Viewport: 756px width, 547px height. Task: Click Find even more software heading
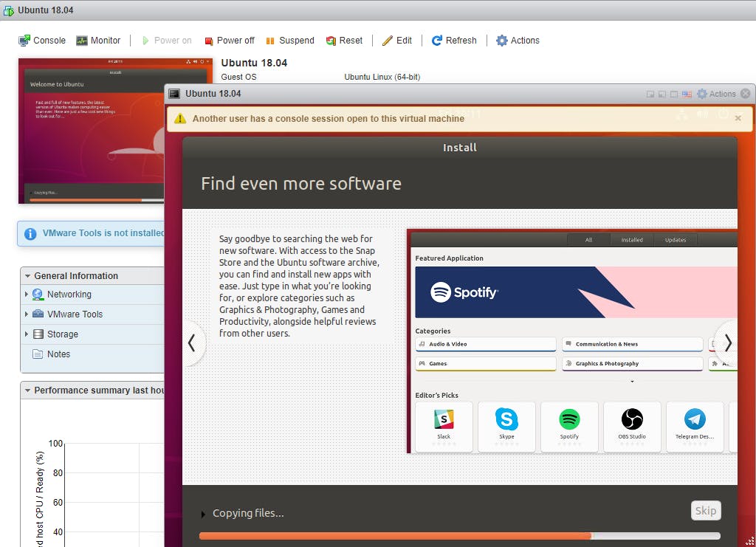point(301,184)
